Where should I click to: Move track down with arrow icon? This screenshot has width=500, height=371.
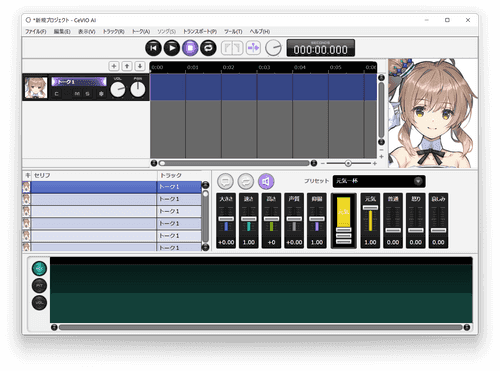coord(140,66)
